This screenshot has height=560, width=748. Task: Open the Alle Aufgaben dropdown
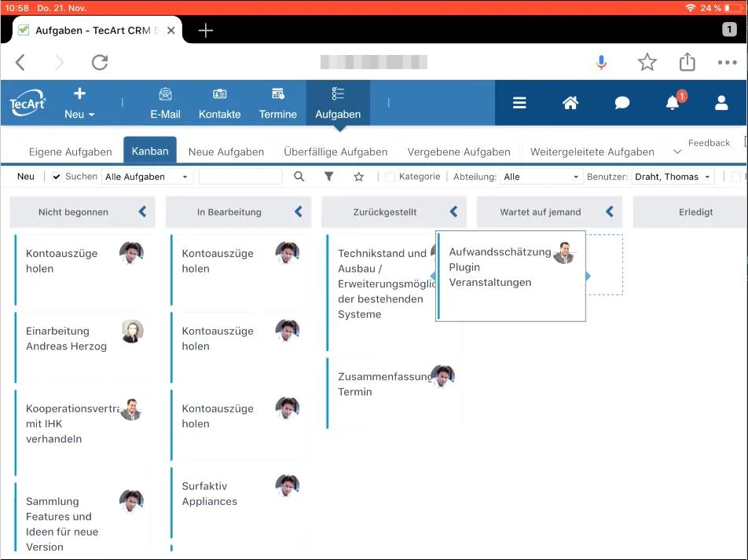pyautogui.click(x=147, y=177)
